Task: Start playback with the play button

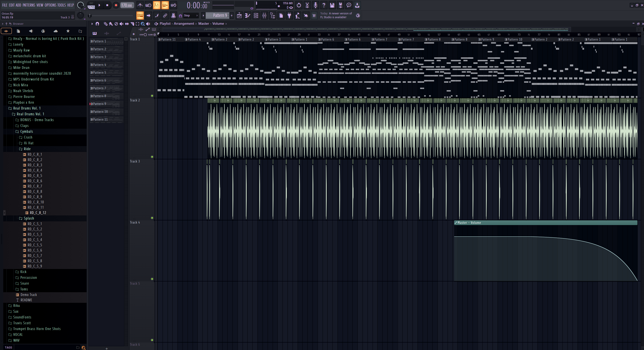Action: 99,5
